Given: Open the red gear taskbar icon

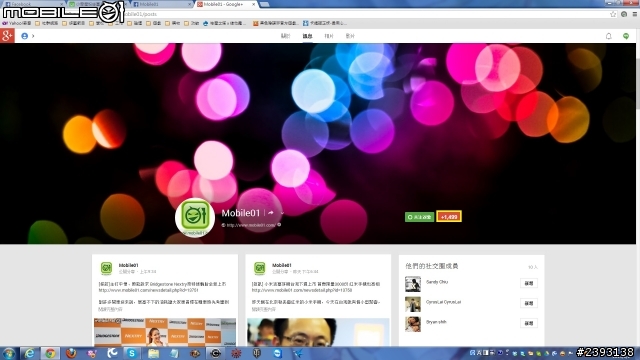Looking at the screenshot, I should [236, 353].
